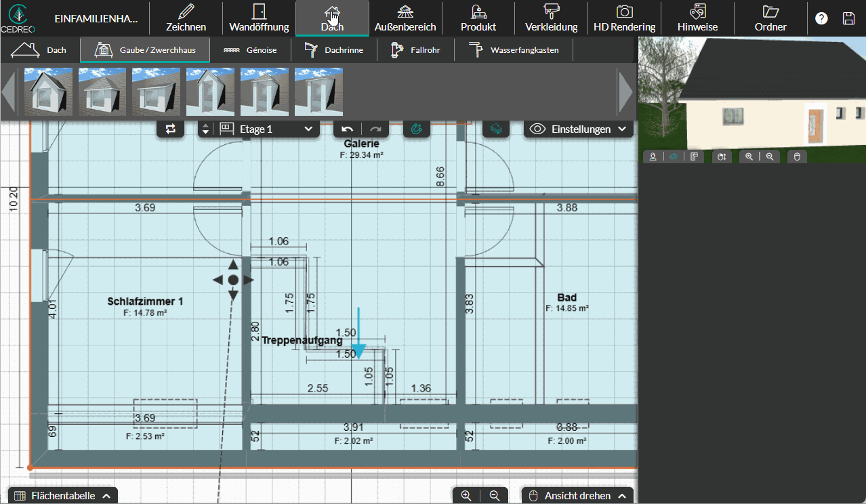Click the move handle's down arrow
Screen dimensions: 866x504
tap(233, 295)
